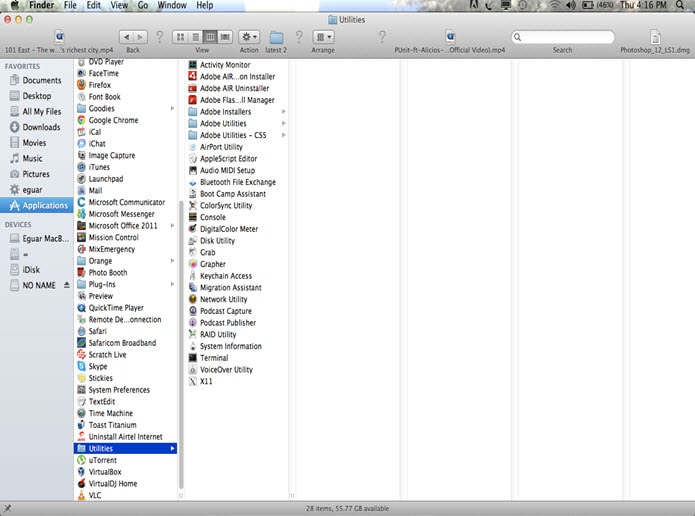Open the Arrange dropdown
The height and width of the screenshot is (516, 695).
coord(323,37)
